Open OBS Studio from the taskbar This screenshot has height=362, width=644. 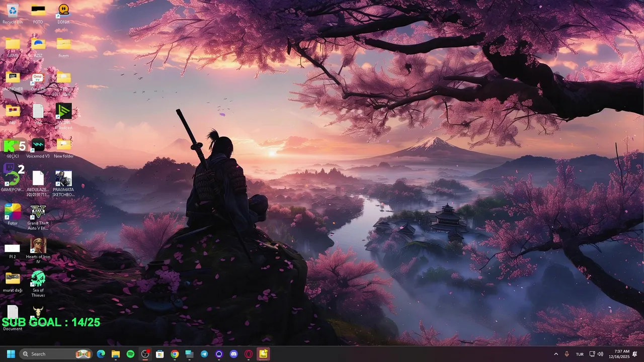click(x=145, y=354)
